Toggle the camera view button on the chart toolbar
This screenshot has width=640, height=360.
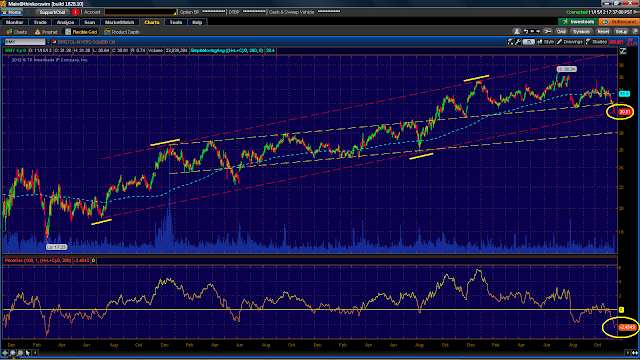[528, 42]
